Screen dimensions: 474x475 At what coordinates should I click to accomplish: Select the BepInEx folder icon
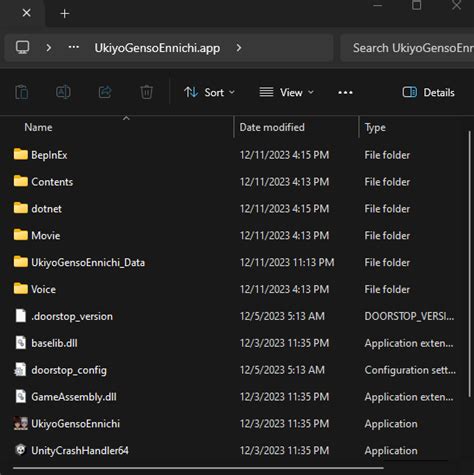pyautogui.click(x=21, y=154)
